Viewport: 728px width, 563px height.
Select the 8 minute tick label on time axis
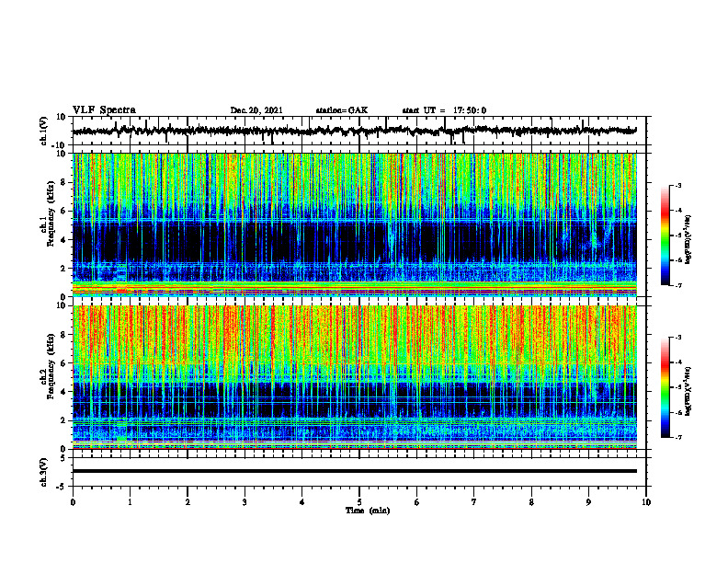tap(531, 502)
